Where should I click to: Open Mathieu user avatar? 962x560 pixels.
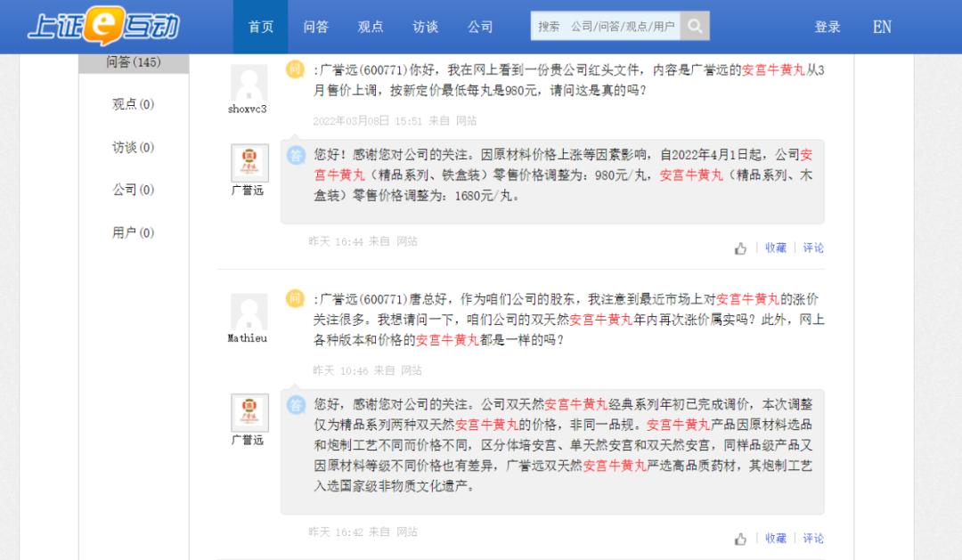(x=249, y=312)
